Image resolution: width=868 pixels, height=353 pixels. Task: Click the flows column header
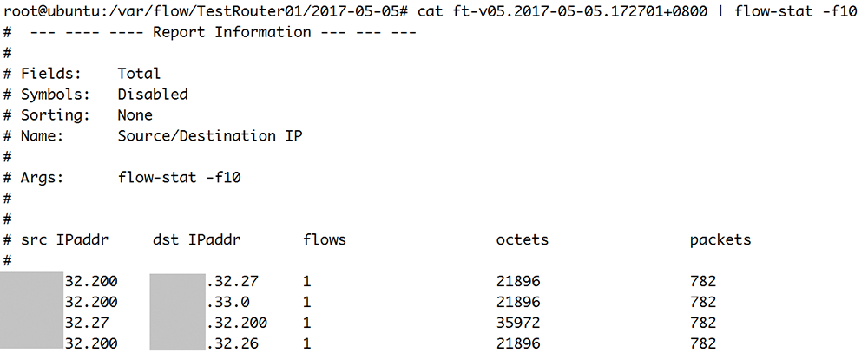coord(325,239)
